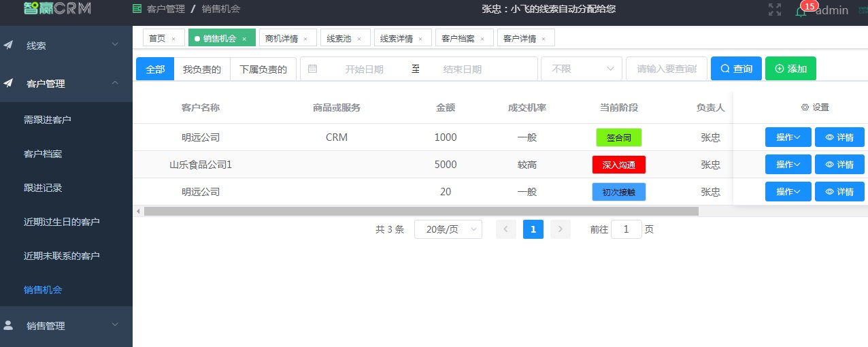
Task: Click the calendar icon in the date range field
Action: click(312, 69)
